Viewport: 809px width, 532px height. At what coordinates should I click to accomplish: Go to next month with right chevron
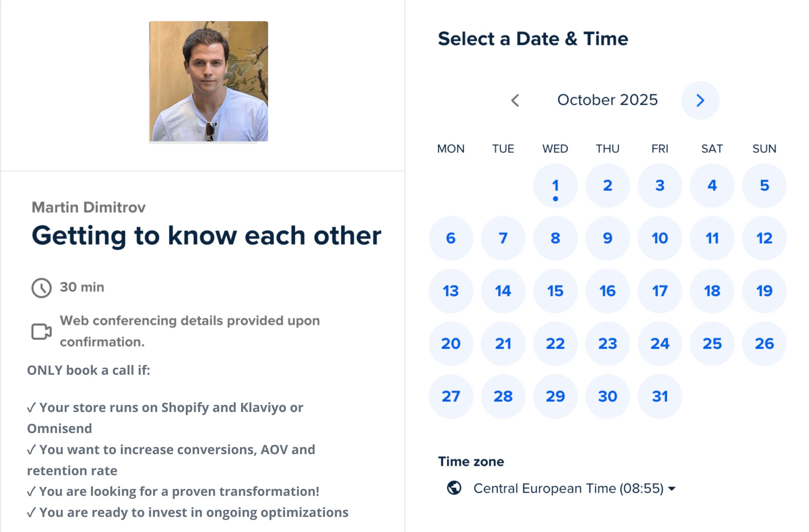pyautogui.click(x=700, y=100)
